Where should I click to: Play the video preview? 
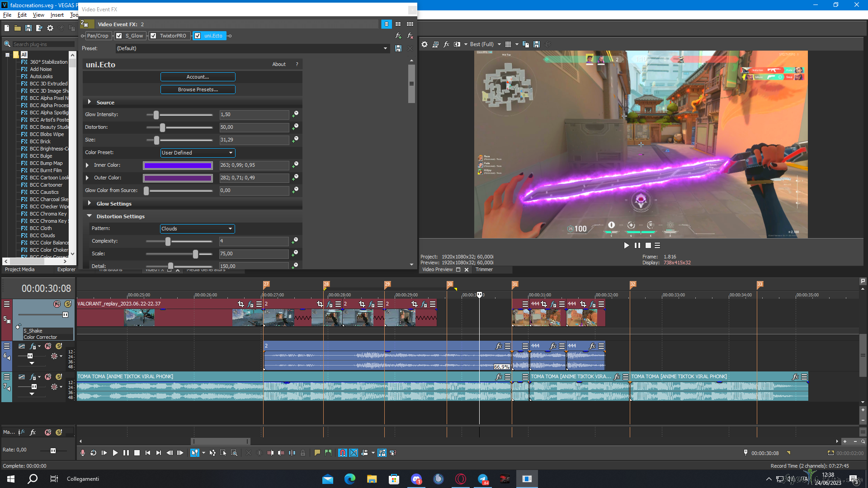point(627,245)
